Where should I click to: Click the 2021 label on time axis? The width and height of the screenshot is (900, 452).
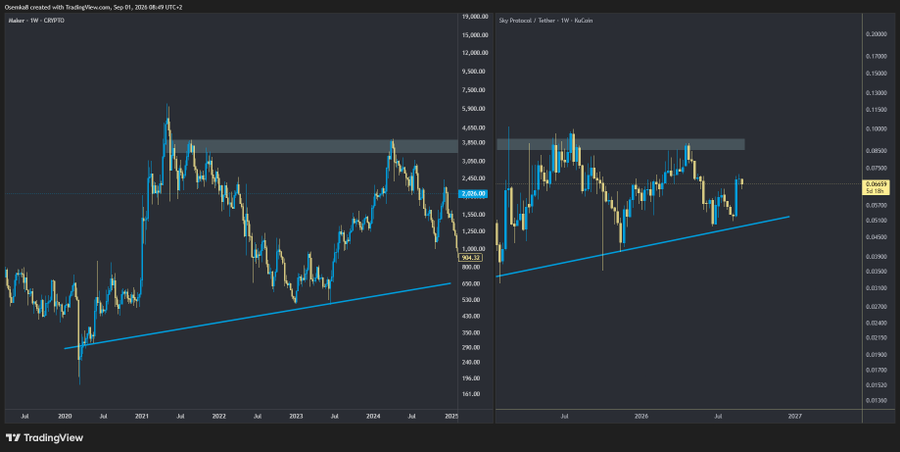tap(142, 416)
